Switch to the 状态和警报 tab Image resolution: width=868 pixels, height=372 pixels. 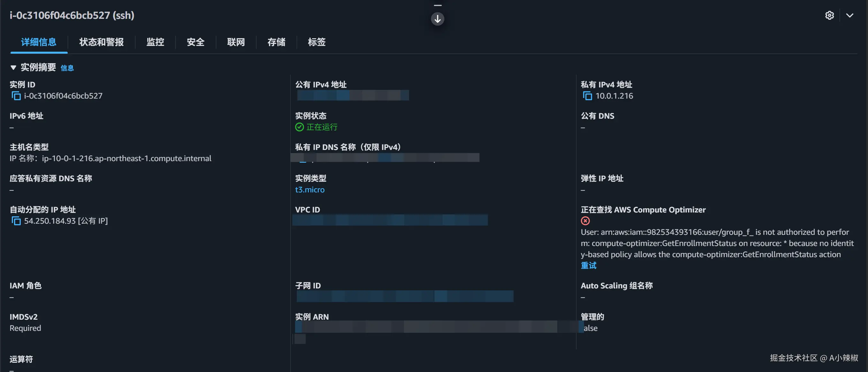tap(102, 42)
